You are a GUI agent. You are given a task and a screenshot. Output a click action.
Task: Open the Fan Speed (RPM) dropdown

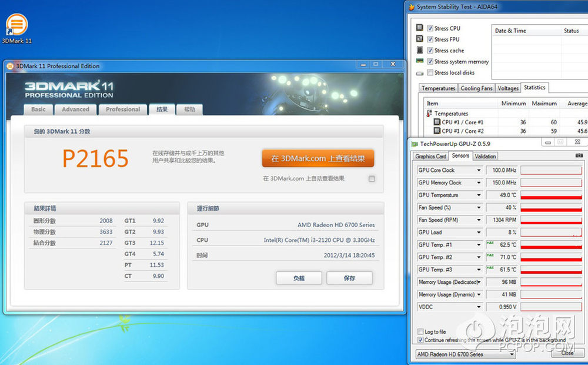479,220
